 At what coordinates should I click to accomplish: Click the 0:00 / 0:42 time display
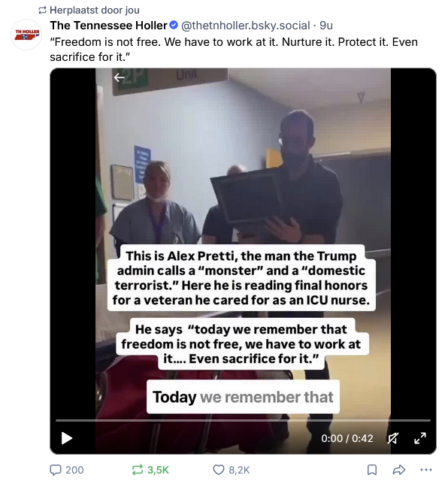click(x=347, y=438)
